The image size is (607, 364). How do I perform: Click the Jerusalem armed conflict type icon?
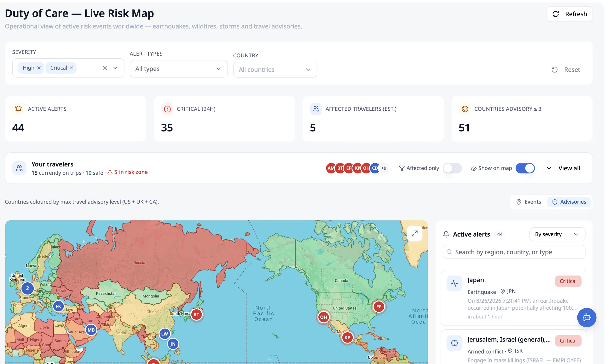click(x=454, y=343)
